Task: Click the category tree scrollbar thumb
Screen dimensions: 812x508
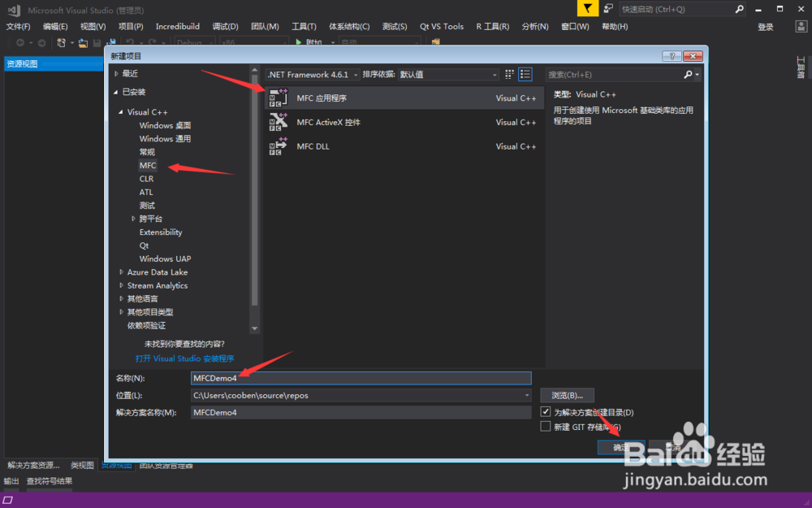Action: coord(254,190)
